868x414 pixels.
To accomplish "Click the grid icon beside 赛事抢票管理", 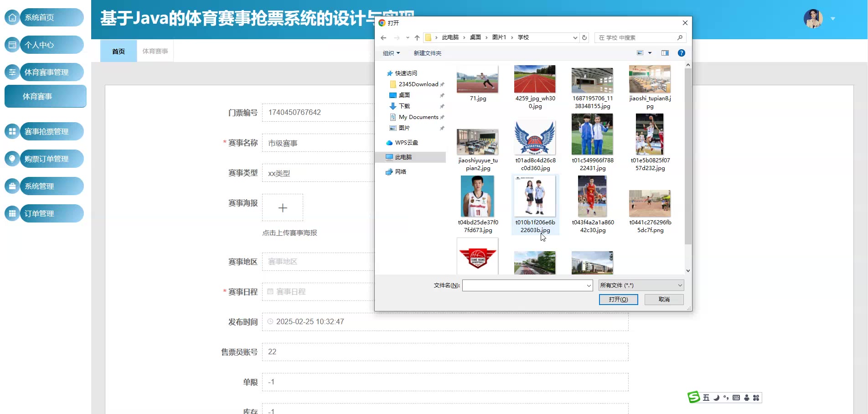I will [12, 131].
